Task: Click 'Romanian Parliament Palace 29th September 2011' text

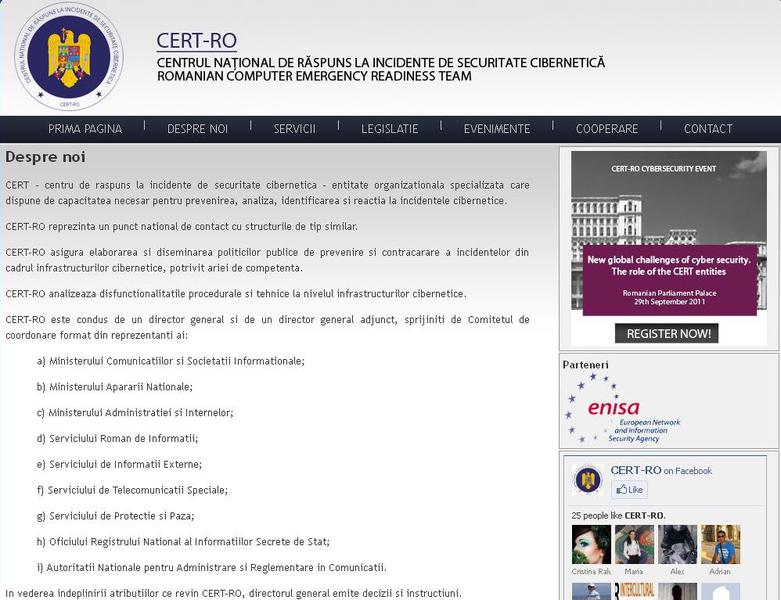Action: click(669, 297)
